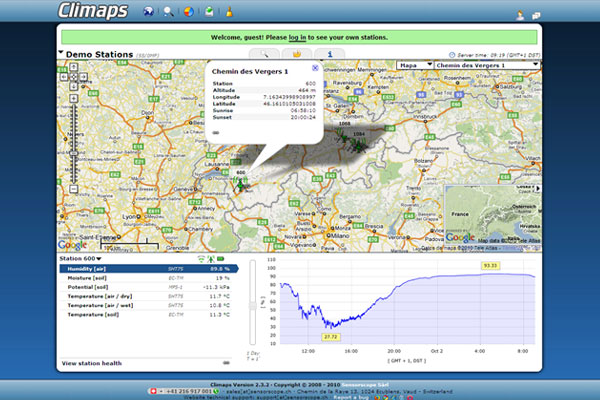Zoom out on the map
The image size is (600, 400).
coord(73,189)
